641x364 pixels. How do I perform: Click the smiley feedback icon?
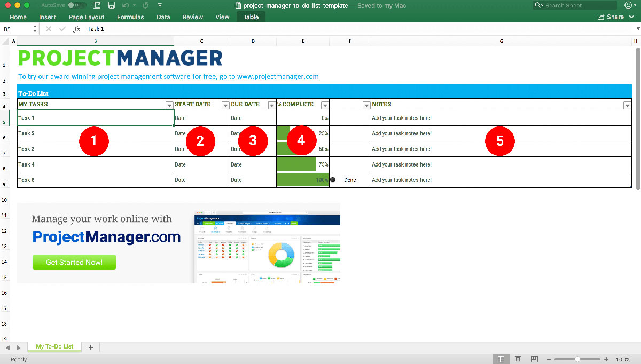pyautogui.click(x=628, y=5)
